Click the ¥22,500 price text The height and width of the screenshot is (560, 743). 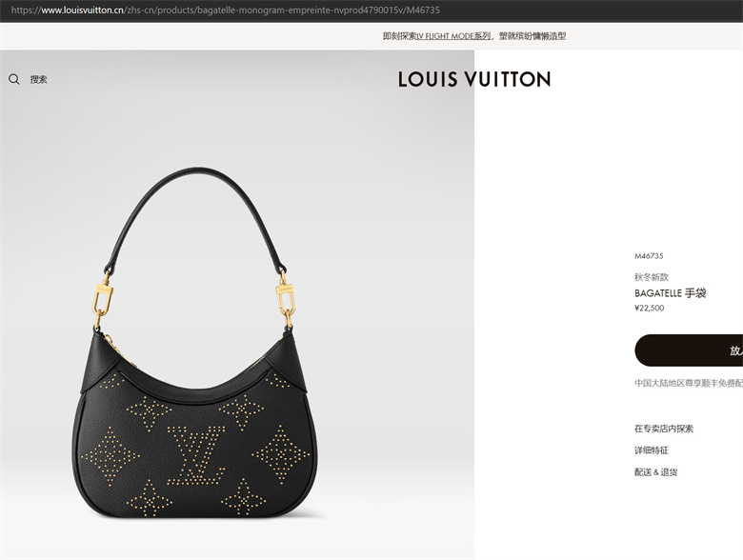(x=650, y=308)
